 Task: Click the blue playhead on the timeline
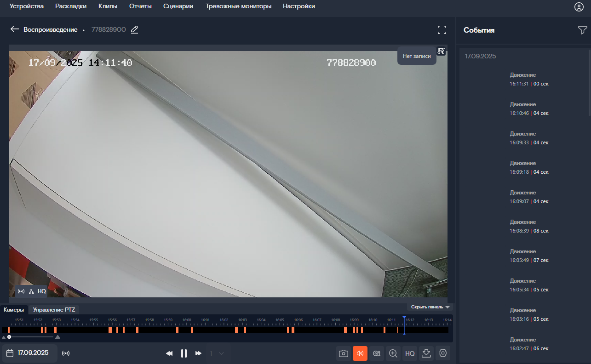(x=404, y=325)
